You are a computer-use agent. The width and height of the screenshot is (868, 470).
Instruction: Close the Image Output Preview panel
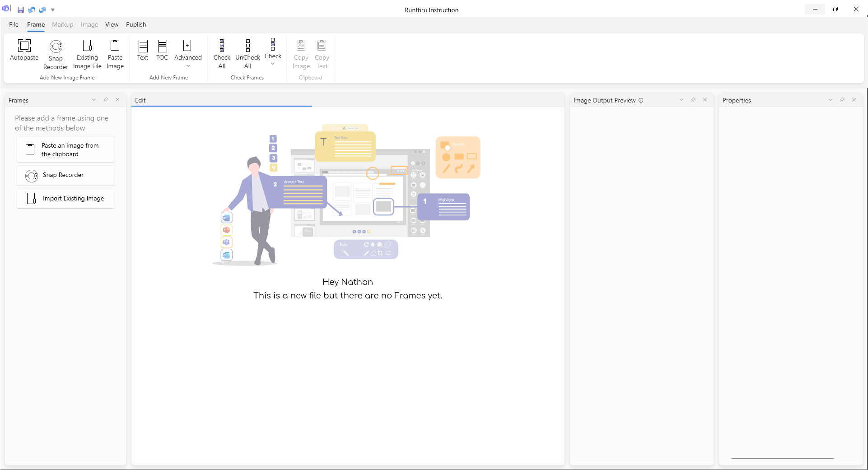click(705, 100)
